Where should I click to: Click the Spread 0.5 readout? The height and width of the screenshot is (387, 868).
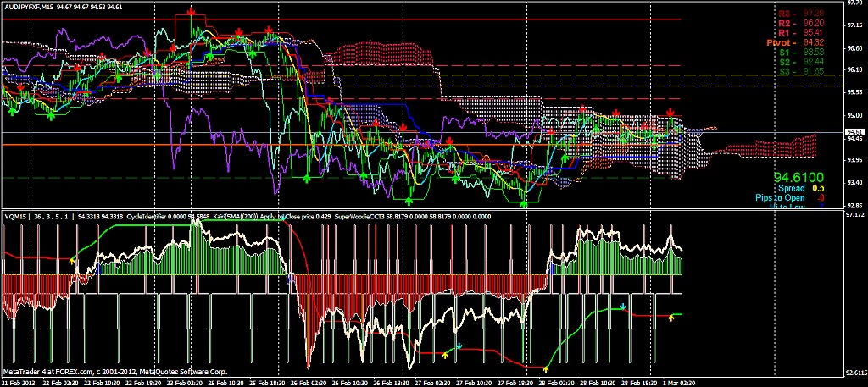(x=800, y=188)
